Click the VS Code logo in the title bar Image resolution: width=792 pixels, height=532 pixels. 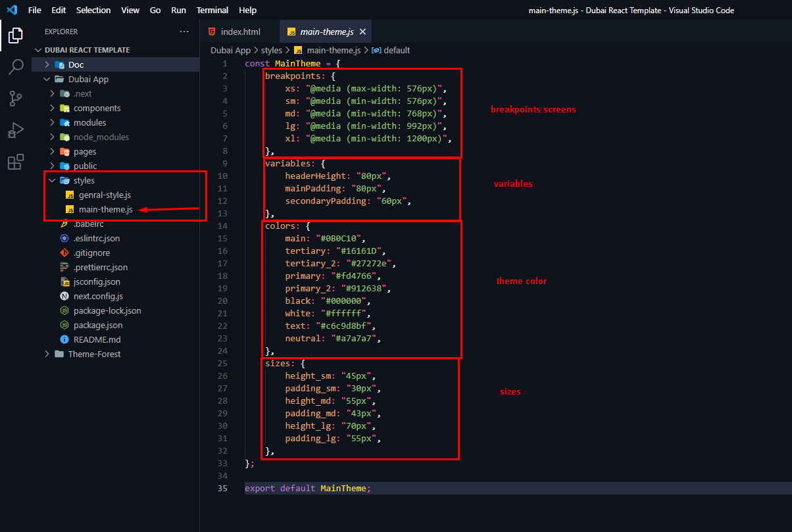pyautogui.click(x=12, y=10)
